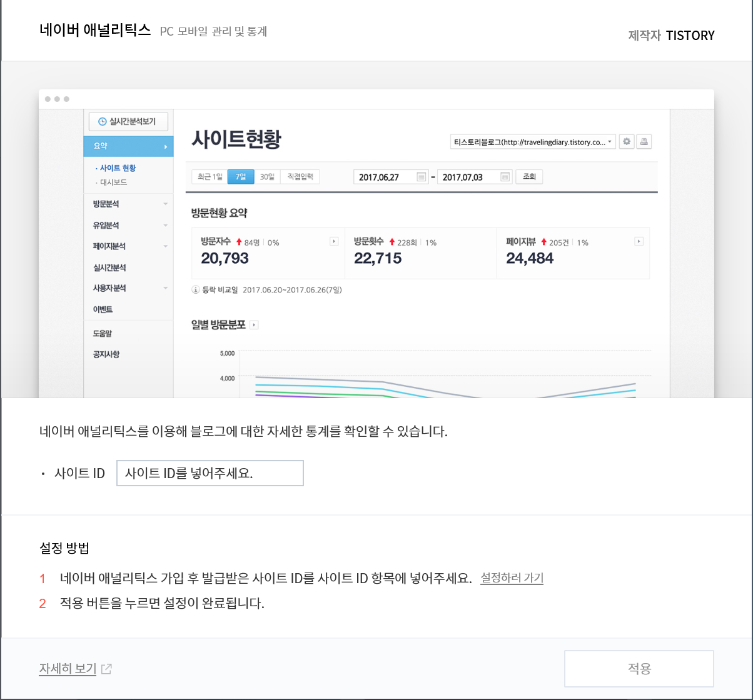The height and width of the screenshot is (700, 753).
Task: Focus the 사이트 ID input field
Action: (210, 473)
